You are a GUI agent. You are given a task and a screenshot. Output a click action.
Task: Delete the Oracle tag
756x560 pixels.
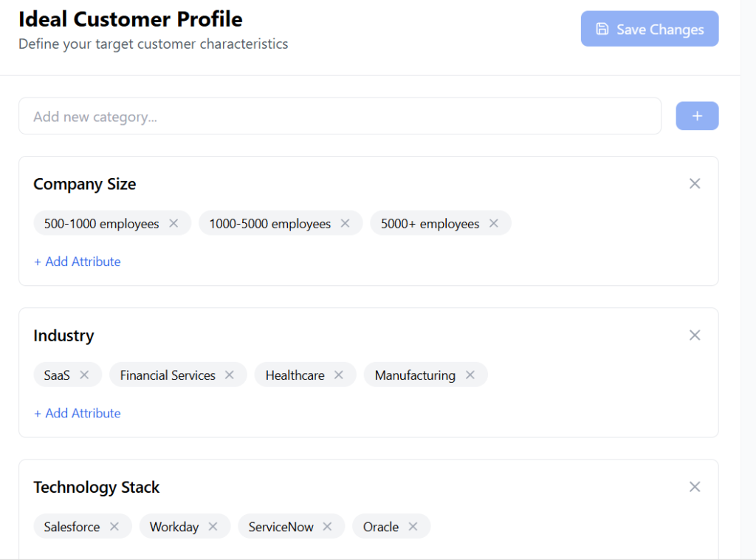413,526
